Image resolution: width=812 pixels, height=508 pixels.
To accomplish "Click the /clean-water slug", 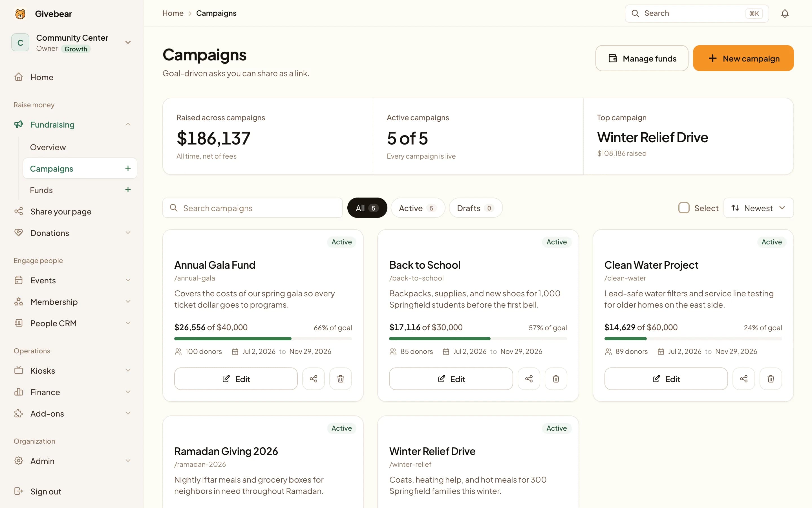I will (x=625, y=278).
